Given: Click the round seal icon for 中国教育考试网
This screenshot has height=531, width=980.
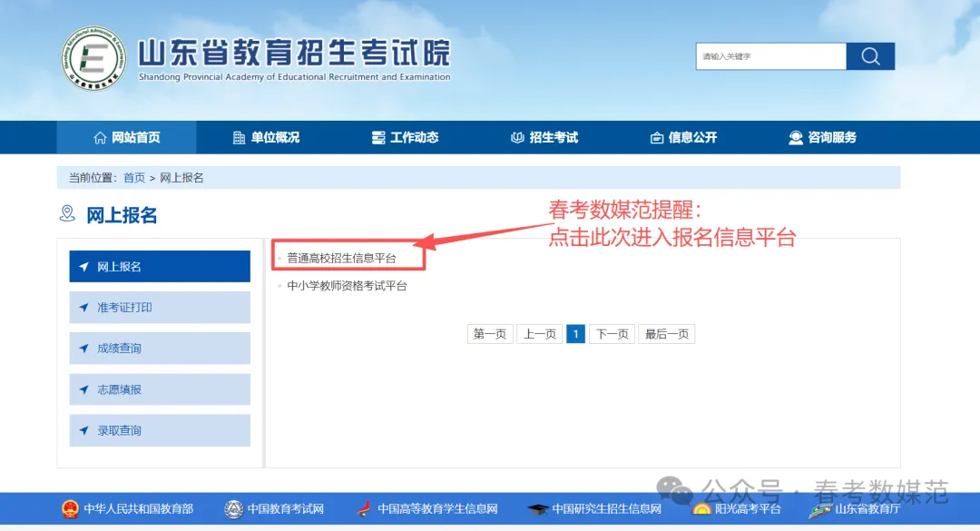Looking at the screenshot, I should coord(233,509).
